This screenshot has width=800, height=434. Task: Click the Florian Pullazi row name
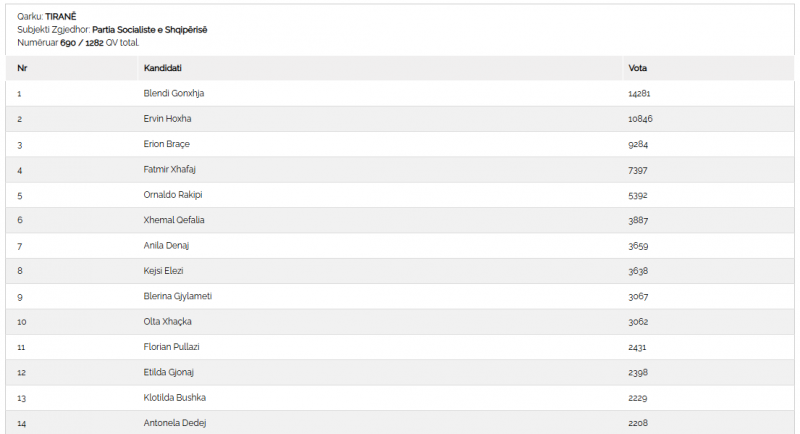coord(171,347)
